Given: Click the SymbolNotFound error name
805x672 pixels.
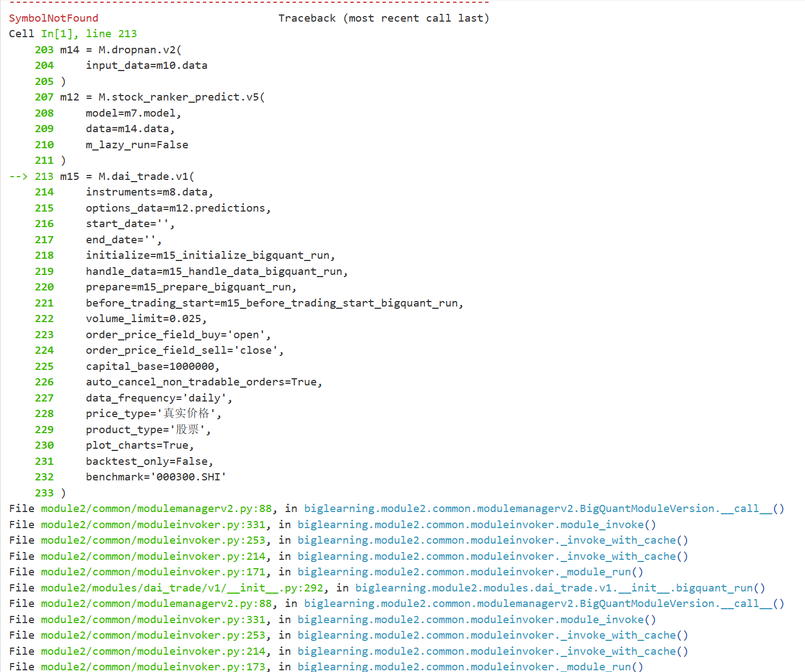Looking at the screenshot, I should [53, 18].
